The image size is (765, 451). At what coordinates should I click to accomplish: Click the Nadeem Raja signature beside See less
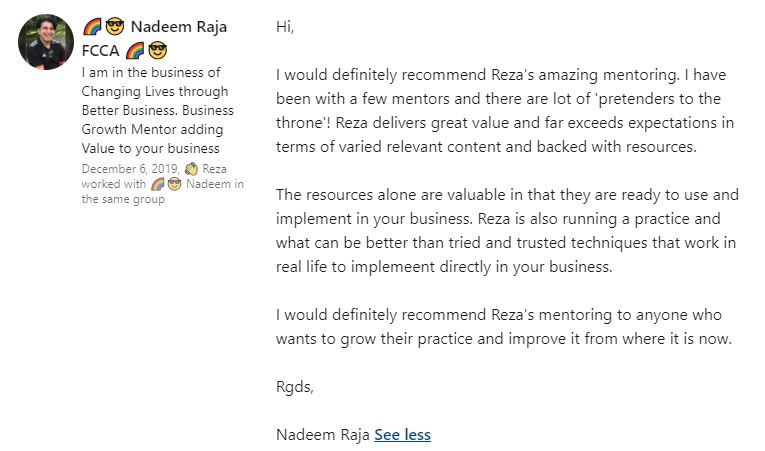[x=322, y=434]
